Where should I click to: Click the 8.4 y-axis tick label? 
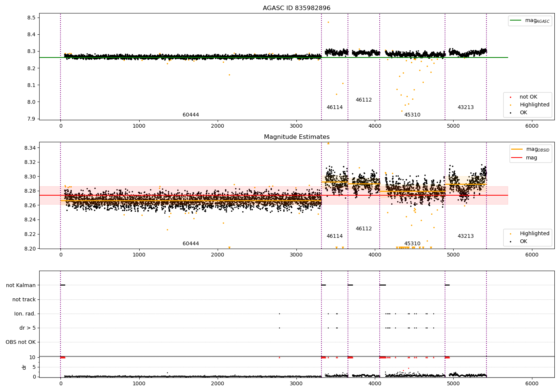31,35
